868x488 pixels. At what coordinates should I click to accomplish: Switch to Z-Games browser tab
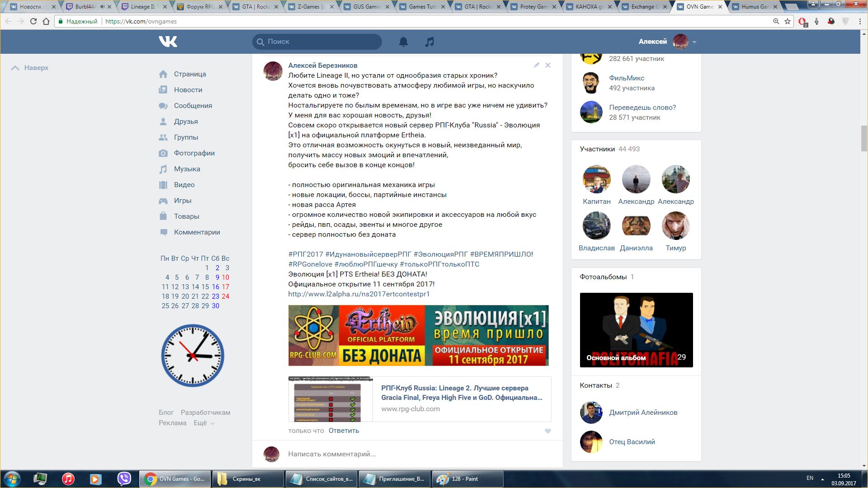click(311, 7)
